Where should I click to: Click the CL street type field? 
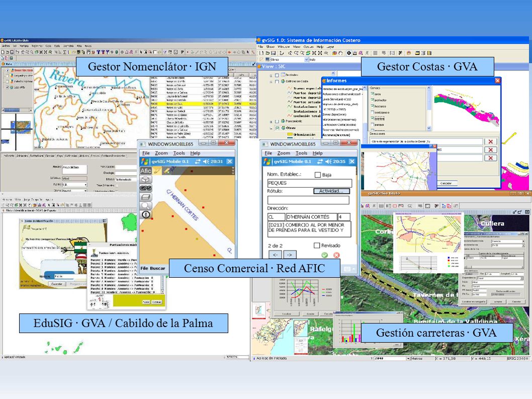(276, 217)
